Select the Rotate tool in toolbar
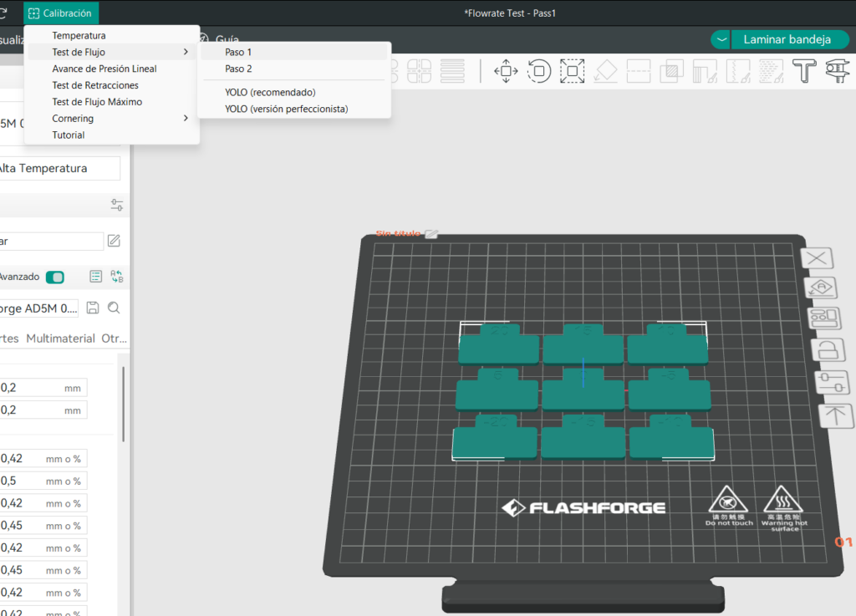856x616 pixels. 539,71
